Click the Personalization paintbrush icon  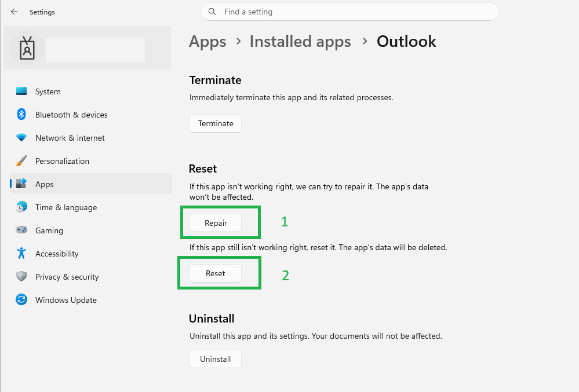coord(21,161)
